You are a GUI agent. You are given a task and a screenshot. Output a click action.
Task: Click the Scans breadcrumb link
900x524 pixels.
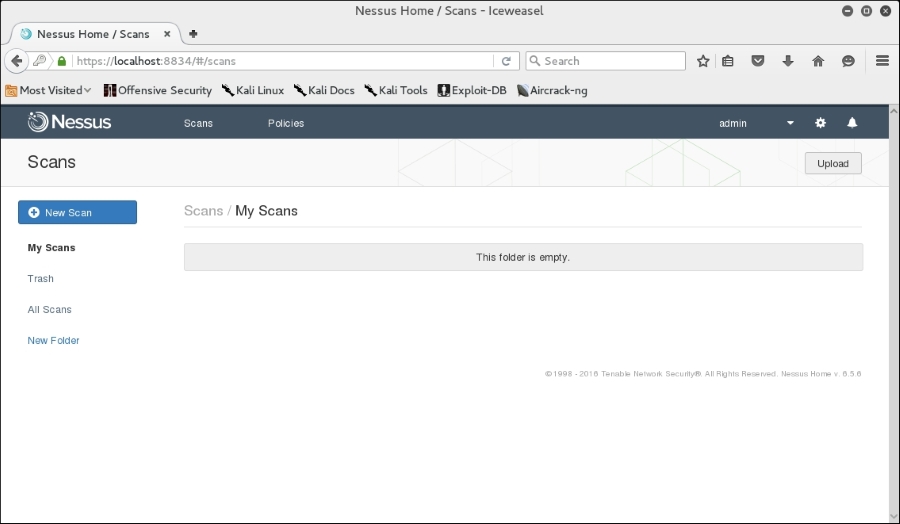click(203, 211)
